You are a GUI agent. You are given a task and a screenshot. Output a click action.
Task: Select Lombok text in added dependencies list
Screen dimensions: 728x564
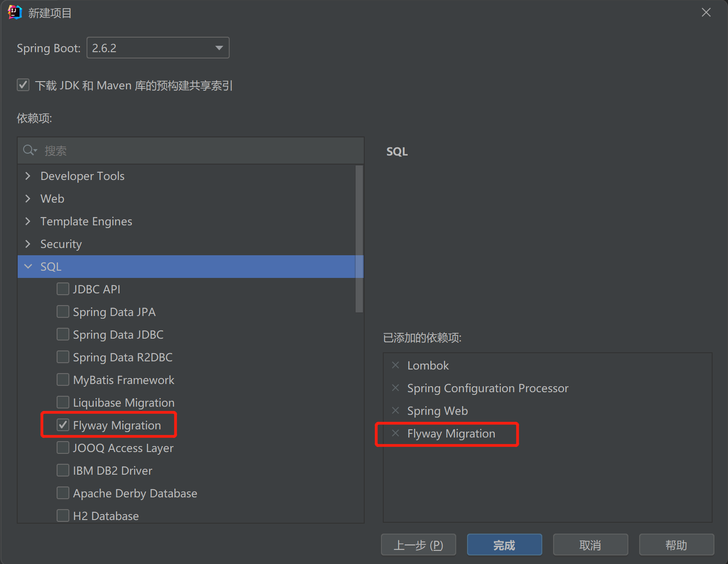click(428, 365)
